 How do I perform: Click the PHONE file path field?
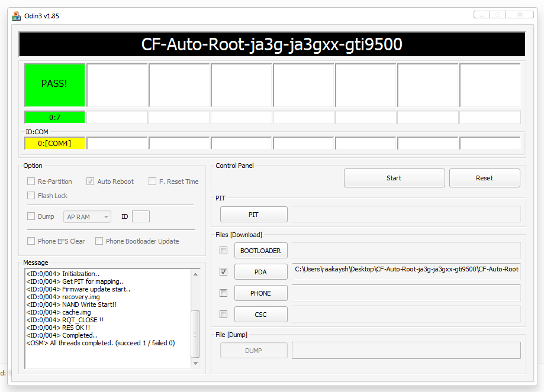point(406,293)
